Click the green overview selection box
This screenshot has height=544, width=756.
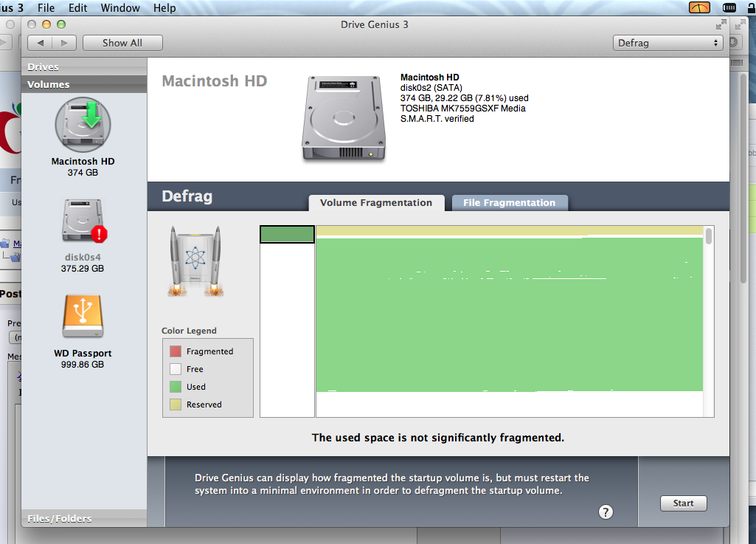tap(288, 234)
